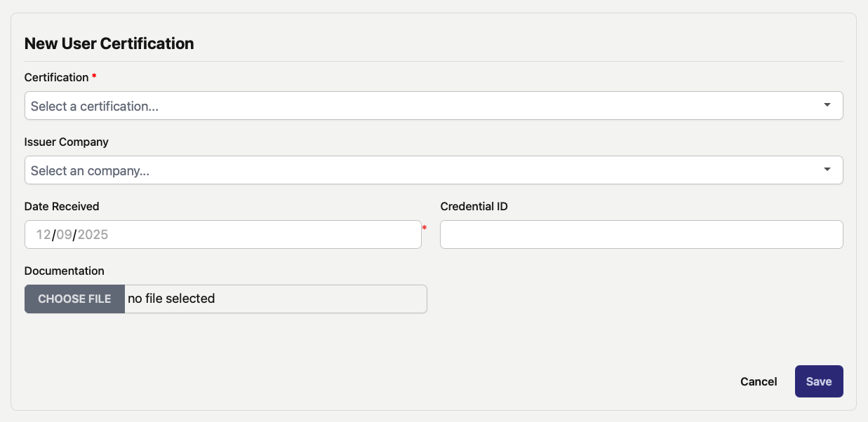Focus the Credential ID text field
The width and height of the screenshot is (868, 422).
click(641, 235)
